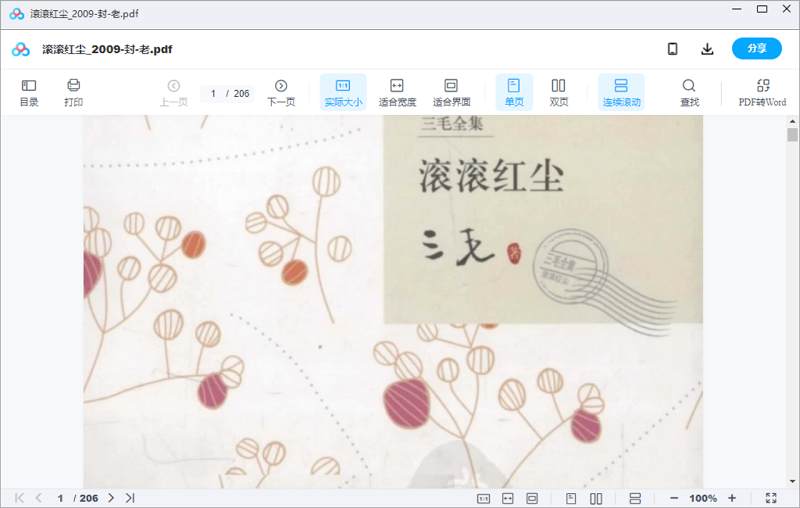800x508 pixels.
Task: Enter fullscreen using bottom-right expand icon
Action: [771, 498]
